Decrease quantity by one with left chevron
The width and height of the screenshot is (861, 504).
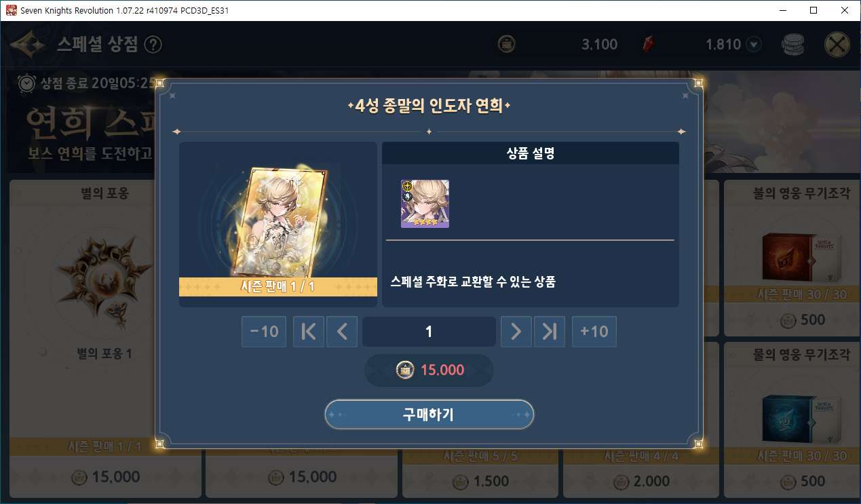(x=342, y=332)
